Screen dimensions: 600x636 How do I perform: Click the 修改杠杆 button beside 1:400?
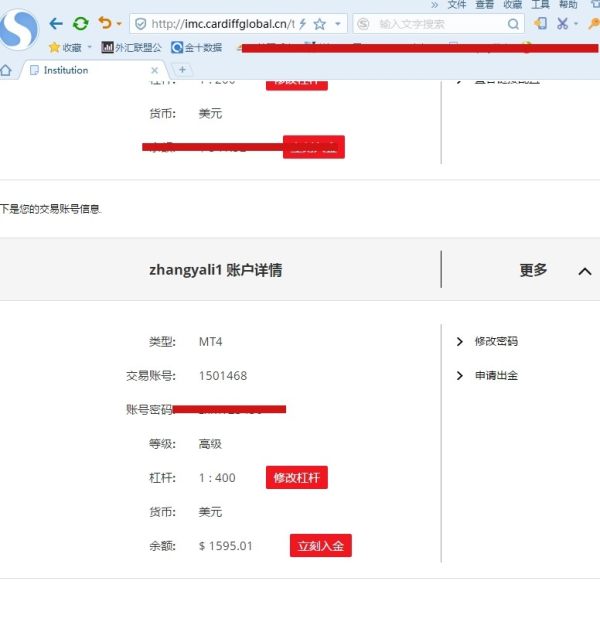tap(297, 478)
